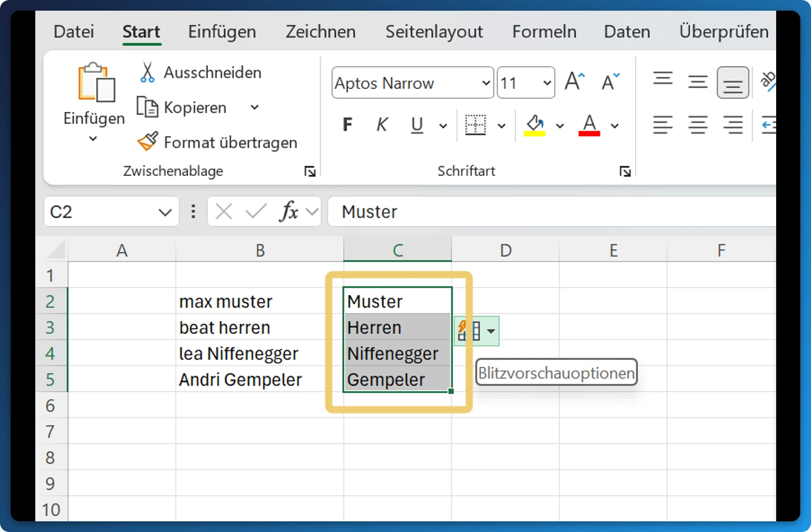This screenshot has height=532, width=811.
Task: Select cell containing lea Niffenegger
Action: tap(260, 353)
